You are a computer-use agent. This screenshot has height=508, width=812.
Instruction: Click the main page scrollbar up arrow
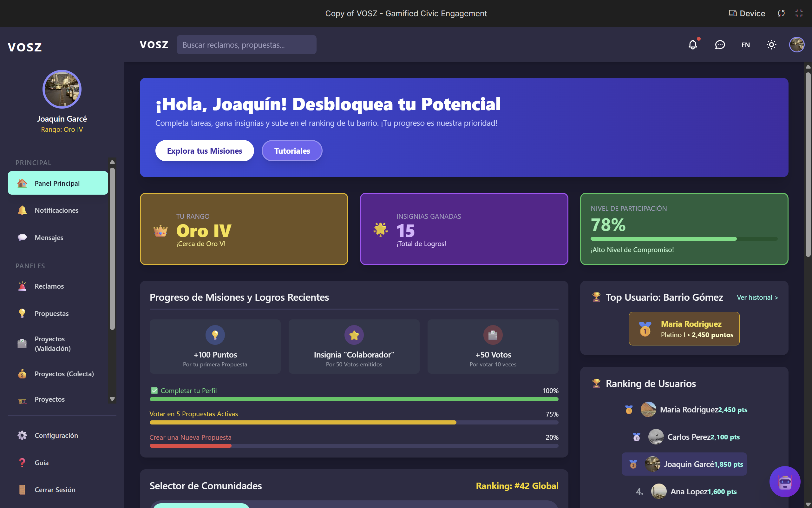808,67
